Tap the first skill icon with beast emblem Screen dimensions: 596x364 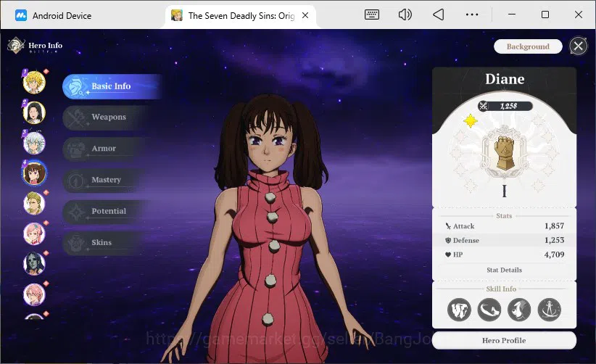(459, 310)
